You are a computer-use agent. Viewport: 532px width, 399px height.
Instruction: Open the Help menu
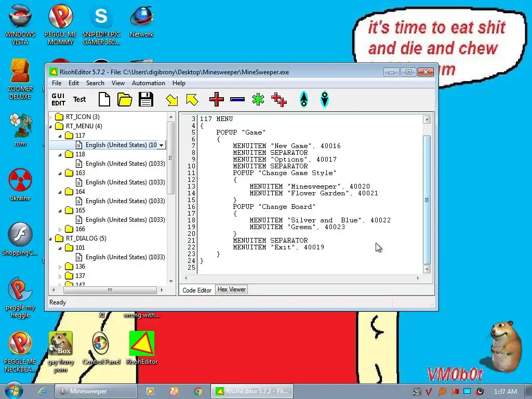179,83
